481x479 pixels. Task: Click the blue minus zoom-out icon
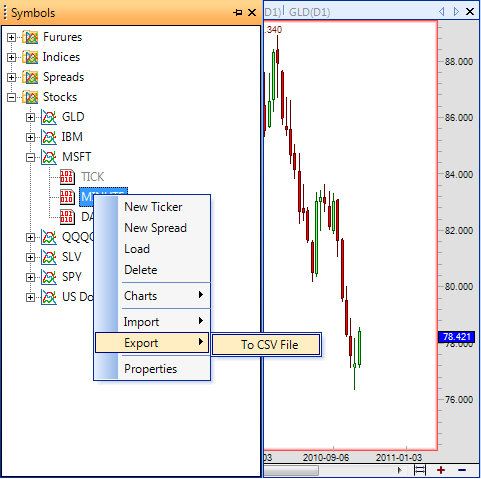point(462,470)
